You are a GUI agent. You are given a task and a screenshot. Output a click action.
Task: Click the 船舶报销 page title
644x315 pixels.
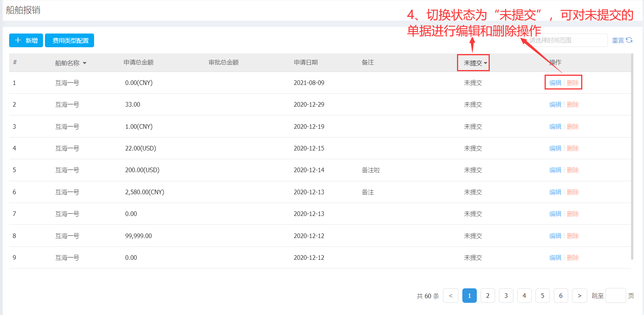[23, 10]
